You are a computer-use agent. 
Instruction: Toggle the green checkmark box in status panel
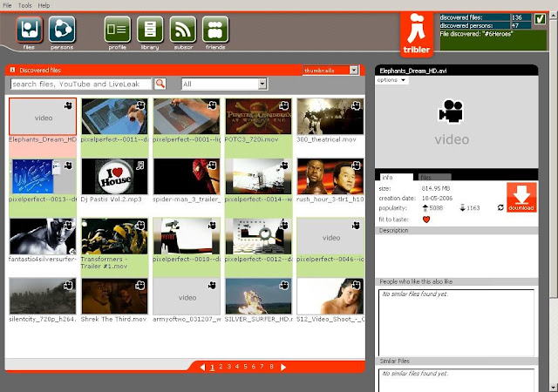coord(540,18)
